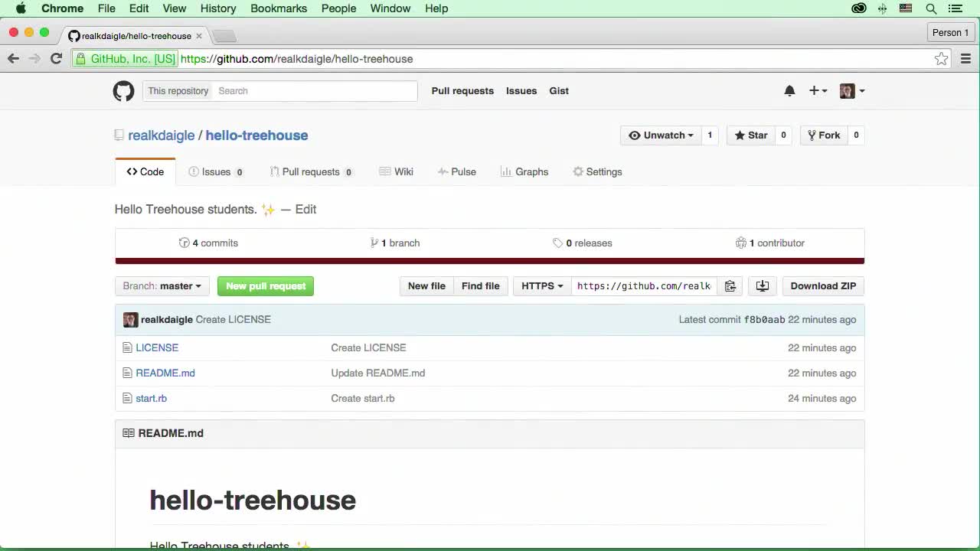Open the Branch: master dropdown

(162, 286)
